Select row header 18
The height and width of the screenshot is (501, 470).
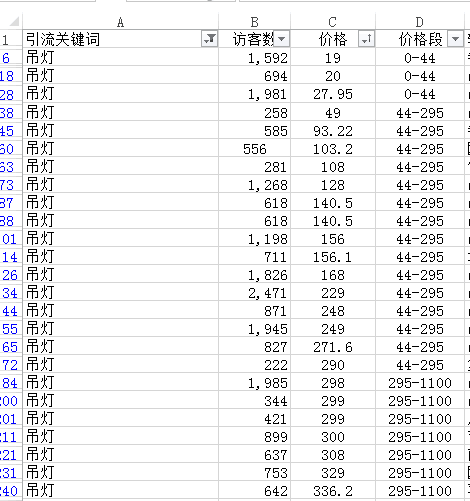(x=11, y=75)
